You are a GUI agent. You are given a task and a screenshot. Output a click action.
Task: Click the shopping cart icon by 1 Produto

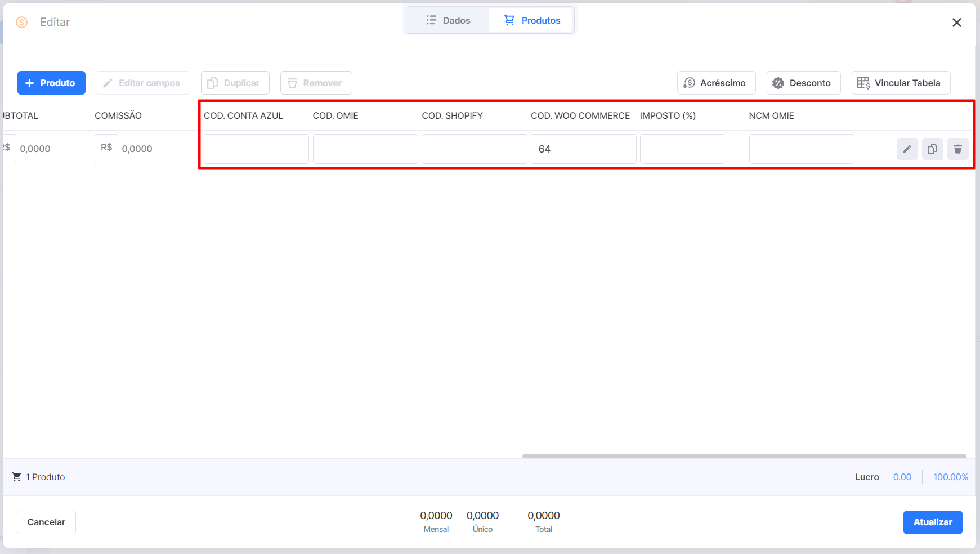(x=16, y=477)
